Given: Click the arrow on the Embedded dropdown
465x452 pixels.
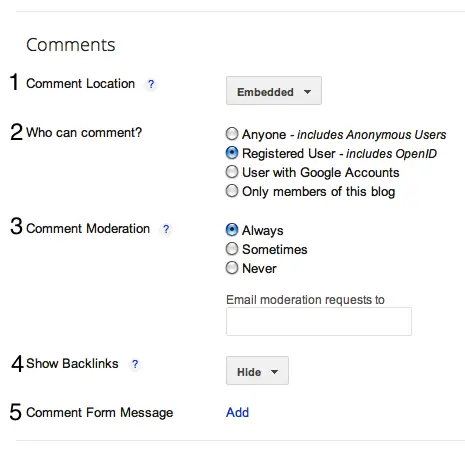Looking at the screenshot, I should click(307, 92).
